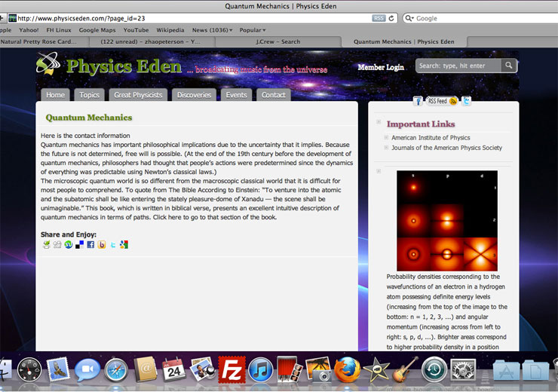This screenshot has width=558, height=392.
Task: Open the Contact navigation tab
Action: click(x=273, y=95)
